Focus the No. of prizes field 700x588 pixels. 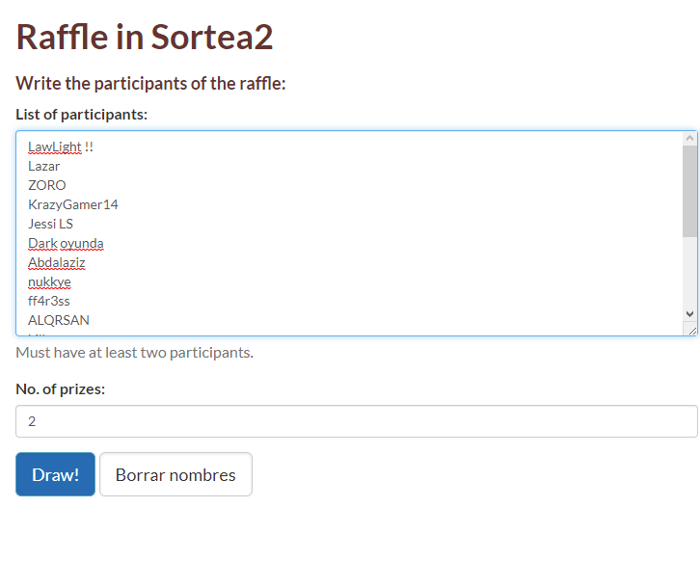pyautogui.click(x=356, y=421)
